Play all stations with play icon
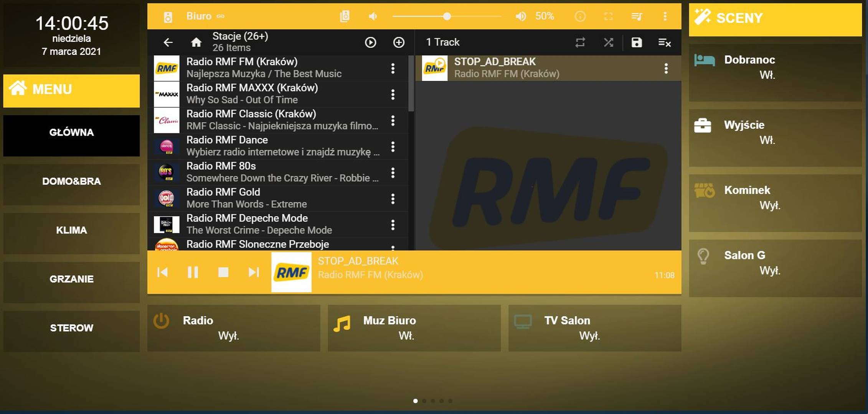The image size is (868, 414). click(x=370, y=42)
